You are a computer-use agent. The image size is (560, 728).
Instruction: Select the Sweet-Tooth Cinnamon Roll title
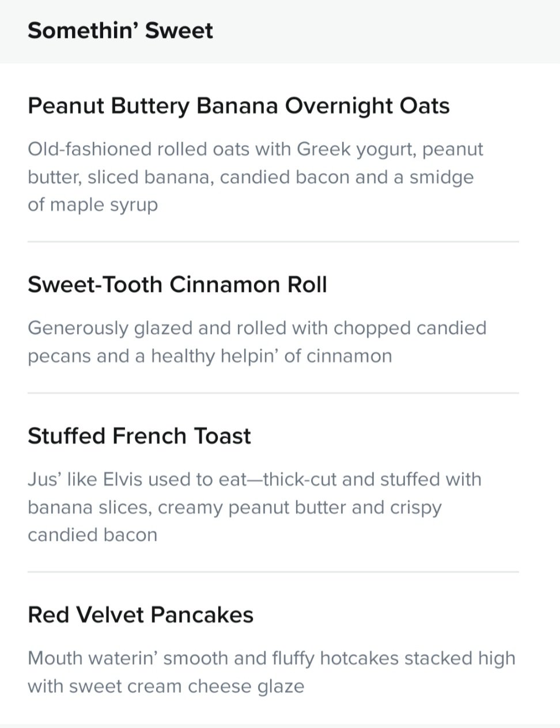[177, 285]
